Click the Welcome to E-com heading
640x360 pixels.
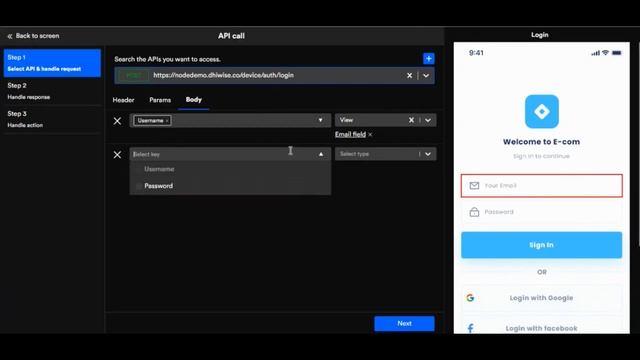pos(541,142)
